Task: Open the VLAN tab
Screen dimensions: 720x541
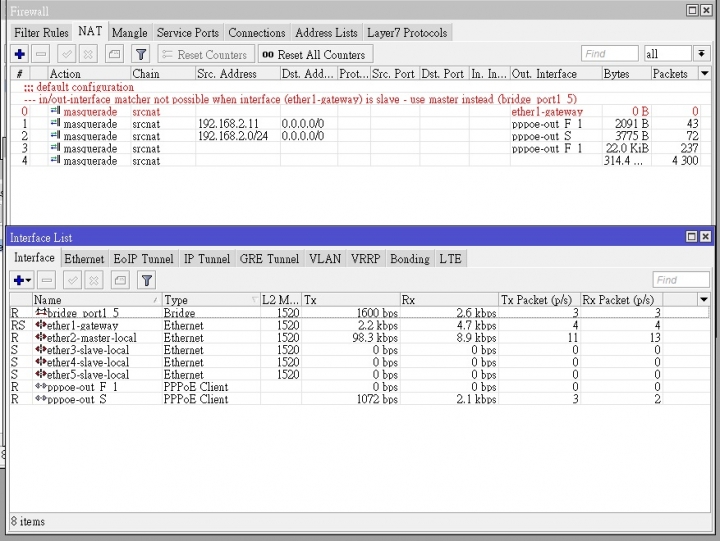Action: click(325, 259)
